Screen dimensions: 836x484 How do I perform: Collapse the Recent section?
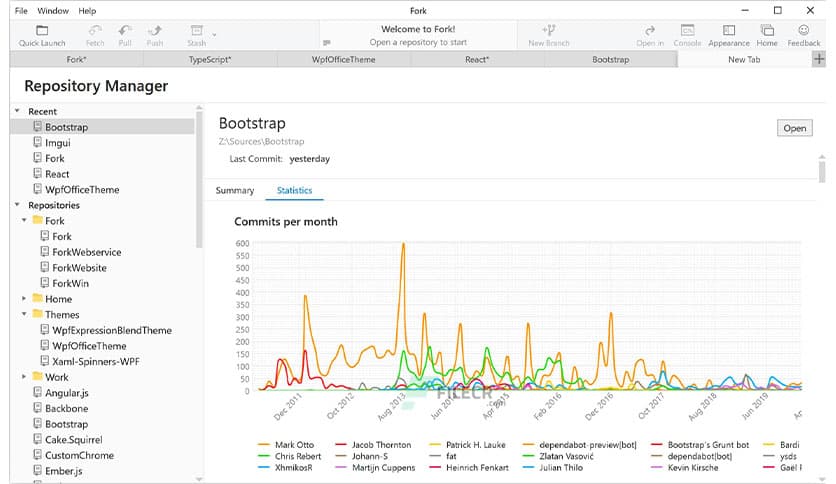pyautogui.click(x=16, y=111)
